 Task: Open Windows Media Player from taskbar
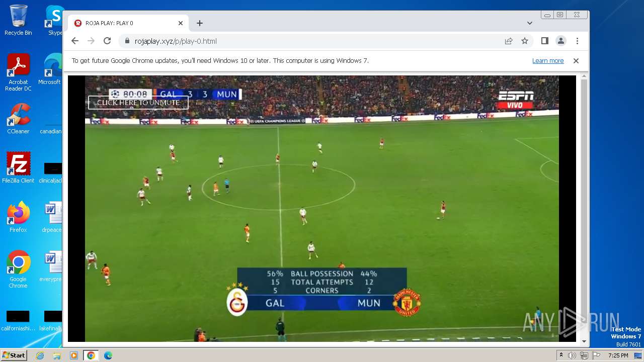point(74,355)
